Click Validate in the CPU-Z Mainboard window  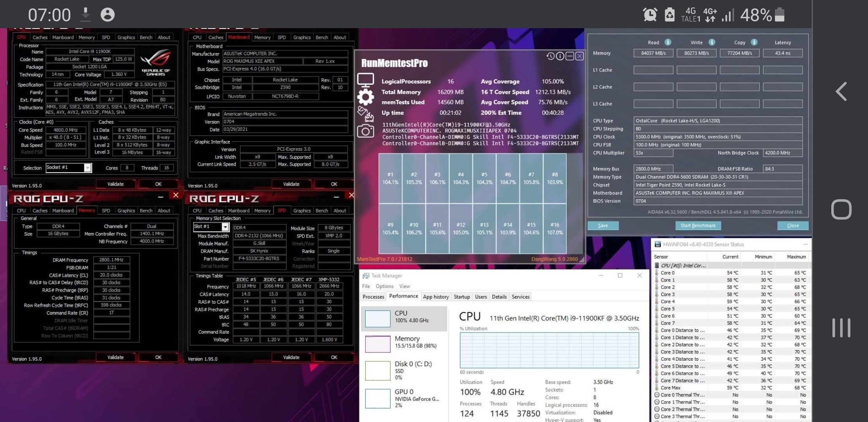pos(291,184)
